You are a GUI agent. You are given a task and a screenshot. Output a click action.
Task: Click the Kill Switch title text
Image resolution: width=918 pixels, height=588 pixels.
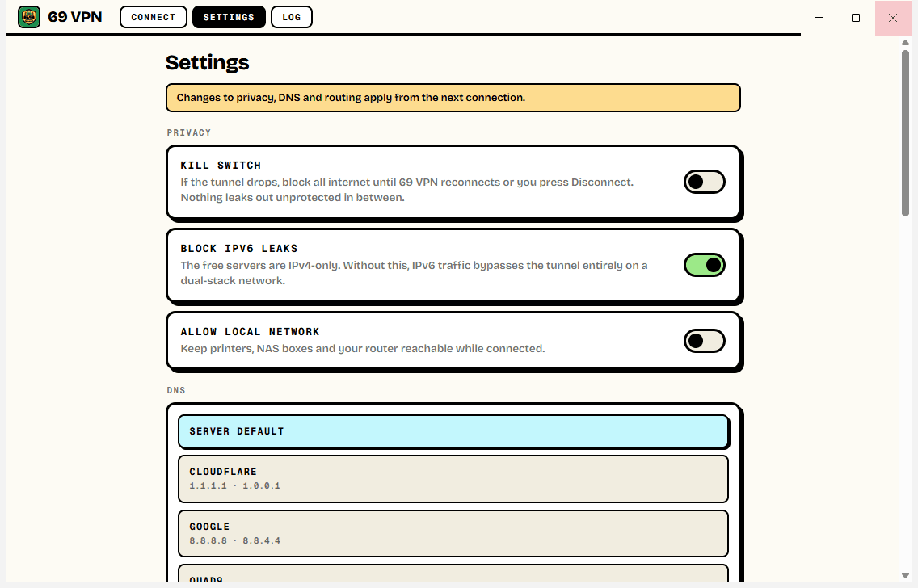(x=221, y=166)
